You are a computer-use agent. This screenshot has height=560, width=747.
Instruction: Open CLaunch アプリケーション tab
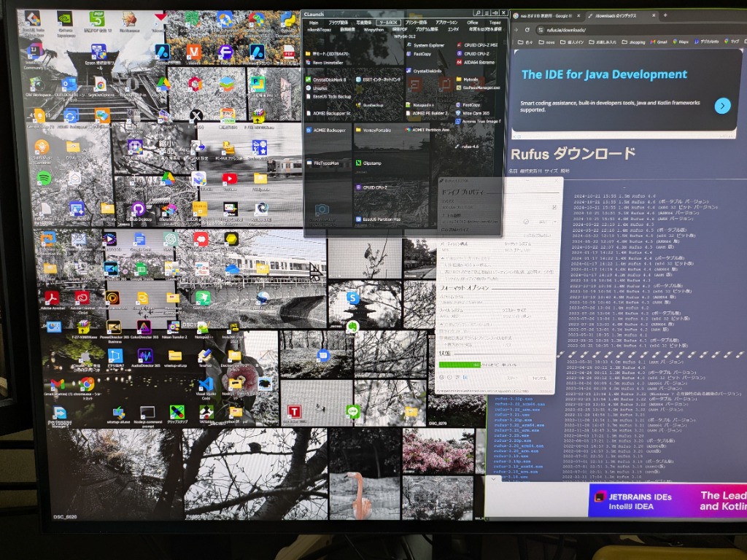click(x=446, y=23)
